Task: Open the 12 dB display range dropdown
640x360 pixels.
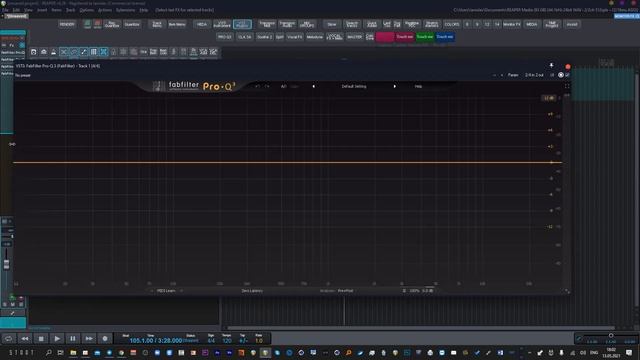Action: point(549,98)
